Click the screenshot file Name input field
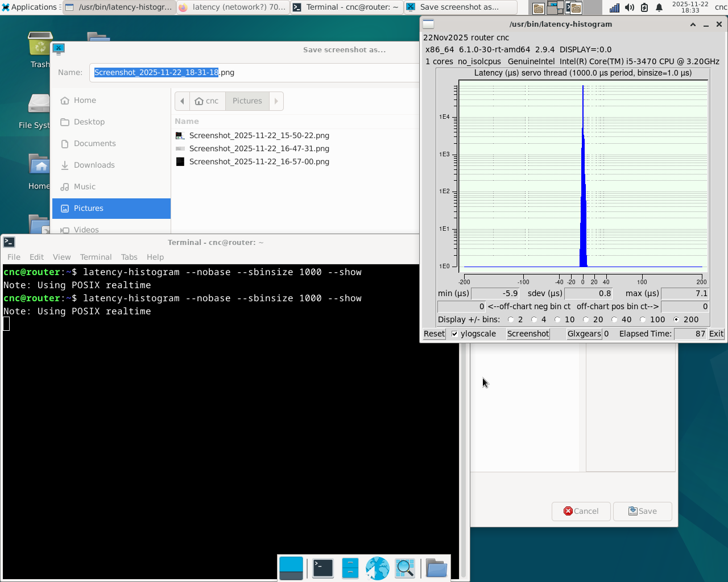 pyautogui.click(x=256, y=73)
